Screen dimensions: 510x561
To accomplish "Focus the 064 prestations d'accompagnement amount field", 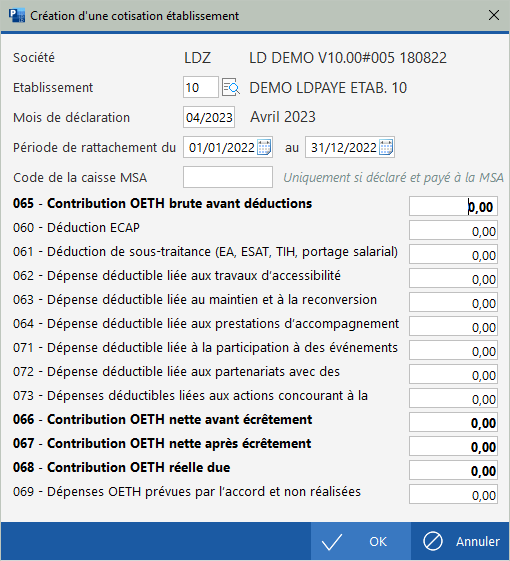I will click(453, 326).
